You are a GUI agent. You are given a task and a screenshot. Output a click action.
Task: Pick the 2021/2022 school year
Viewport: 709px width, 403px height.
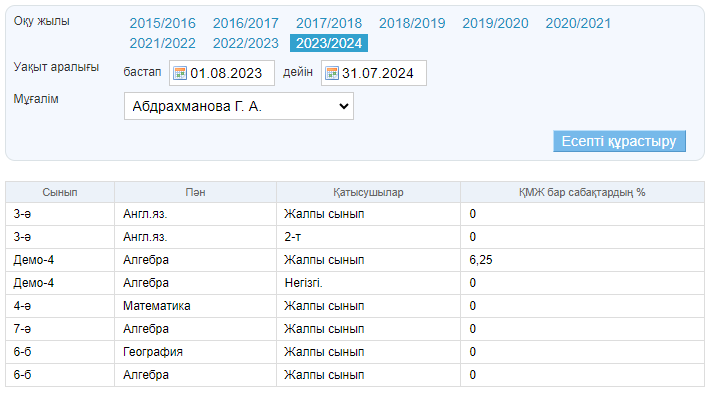coord(162,43)
